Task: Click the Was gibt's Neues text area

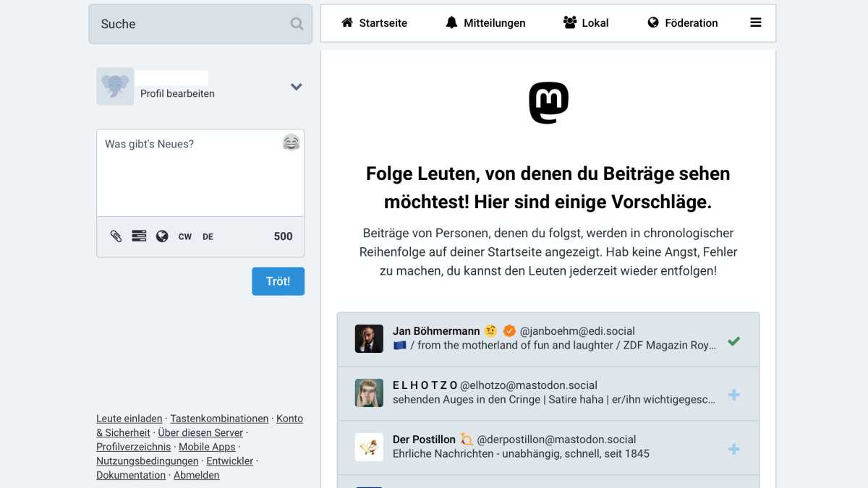Action: click(x=200, y=173)
